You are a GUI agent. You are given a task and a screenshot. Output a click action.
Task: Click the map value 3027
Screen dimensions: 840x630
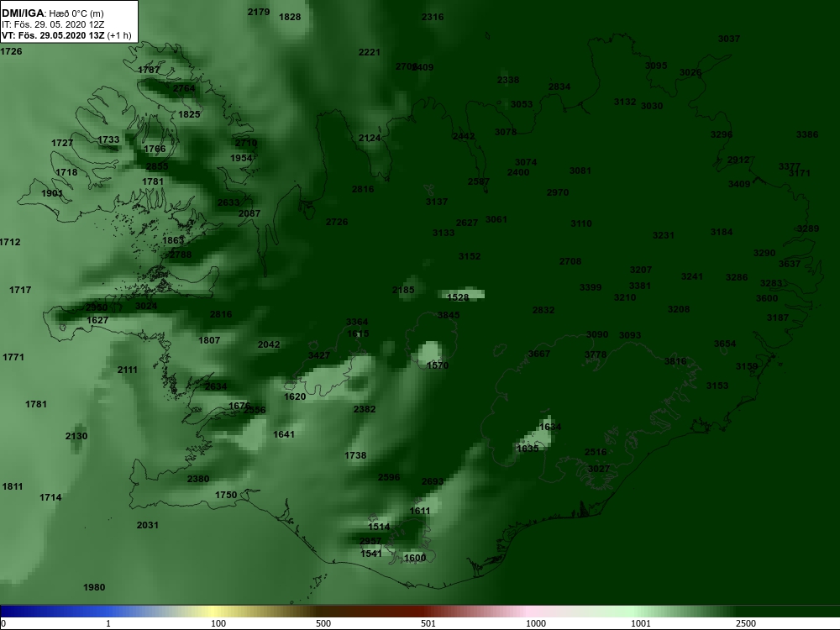(x=599, y=470)
